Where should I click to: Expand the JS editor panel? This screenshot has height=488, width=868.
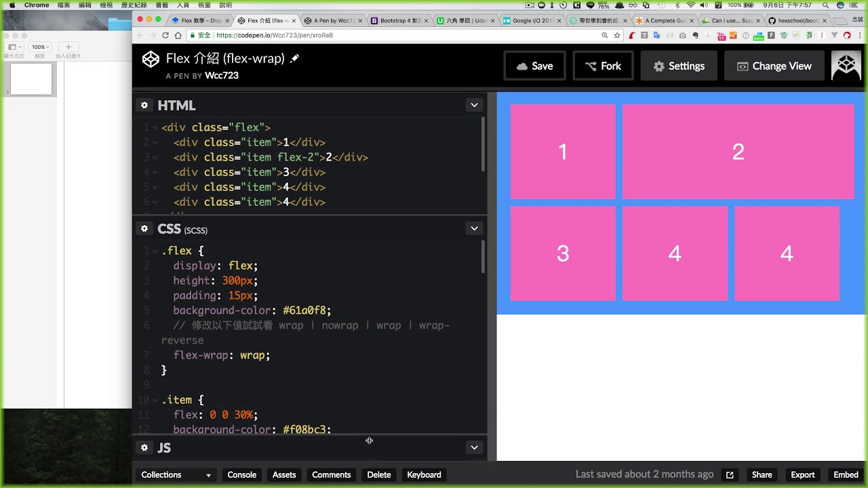coord(474,447)
